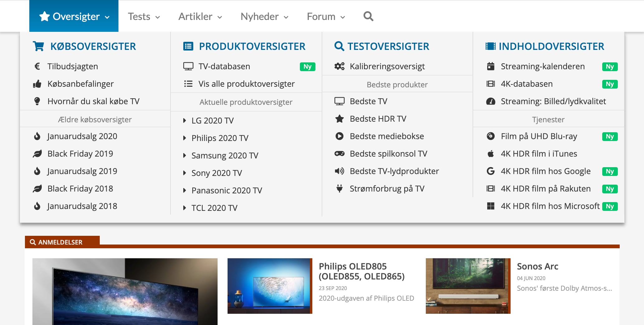Open the Philips OLED805 review thumbnail

click(270, 286)
